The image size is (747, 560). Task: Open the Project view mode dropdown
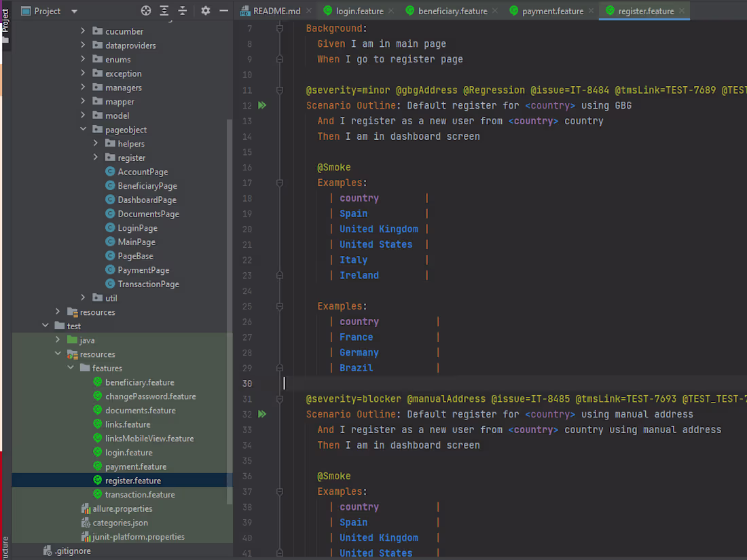74,11
